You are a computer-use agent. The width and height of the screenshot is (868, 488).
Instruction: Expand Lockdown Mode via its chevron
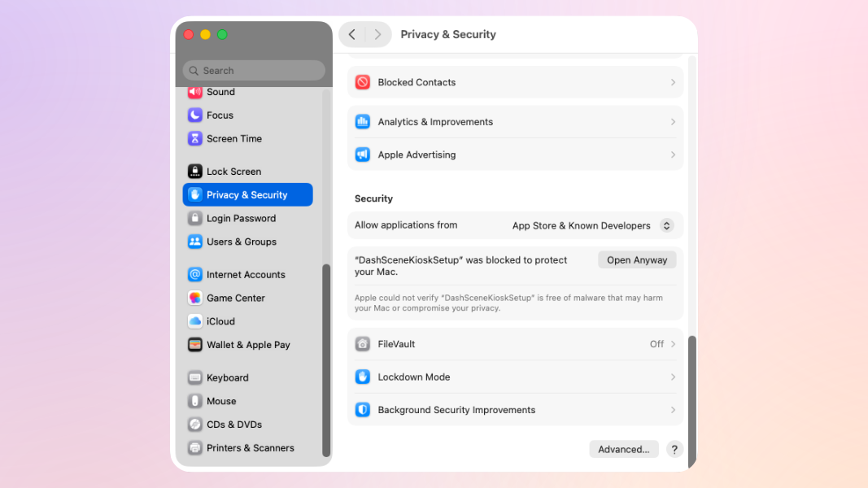pyautogui.click(x=673, y=377)
